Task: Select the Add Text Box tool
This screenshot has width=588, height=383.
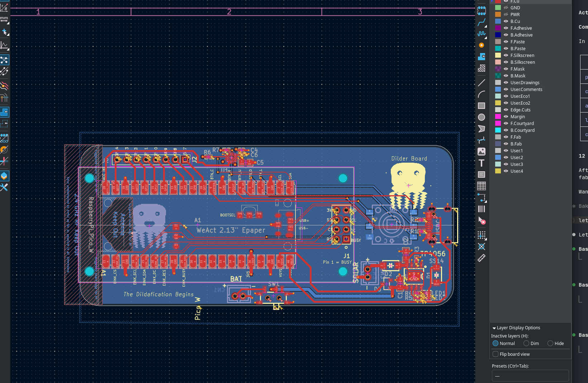Action: coord(482,174)
